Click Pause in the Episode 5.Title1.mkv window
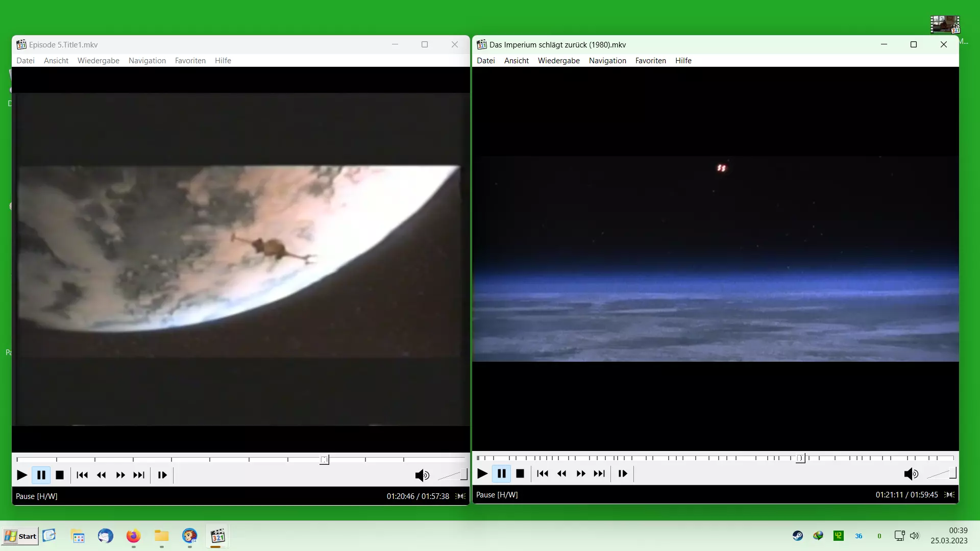980x551 pixels. point(41,475)
